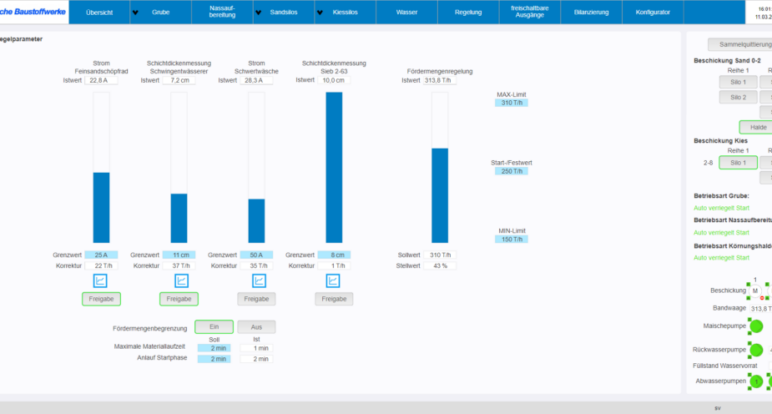The image size is (772, 414).
Task: Expand the Kiessilos dropdown arrow
Action: tap(320, 14)
